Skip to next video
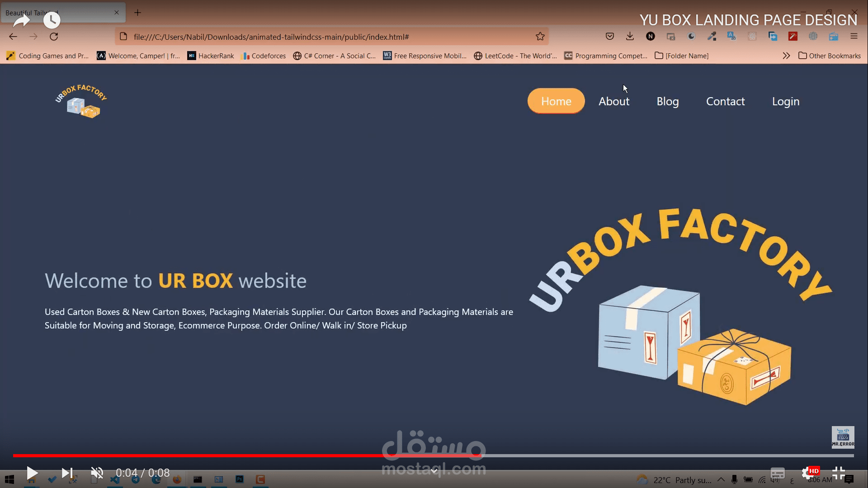Image resolution: width=868 pixels, height=488 pixels. (x=67, y=473)
